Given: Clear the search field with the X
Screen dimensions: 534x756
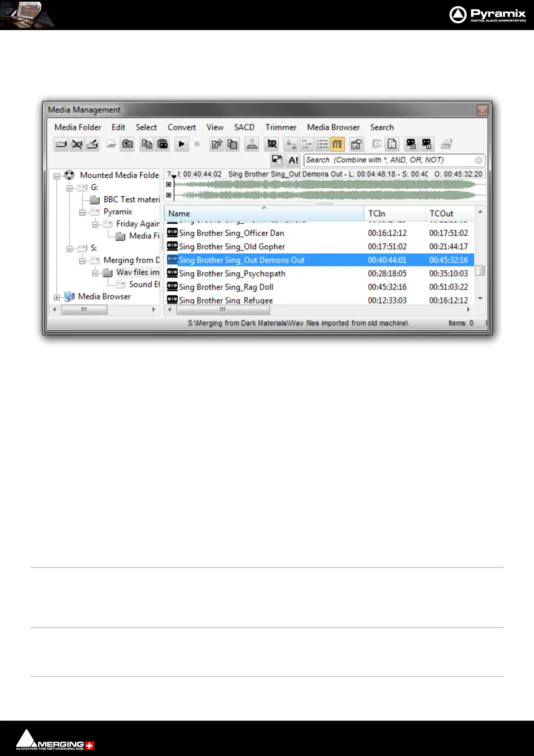Looking at the screenshot, I should tap(479, 160).
